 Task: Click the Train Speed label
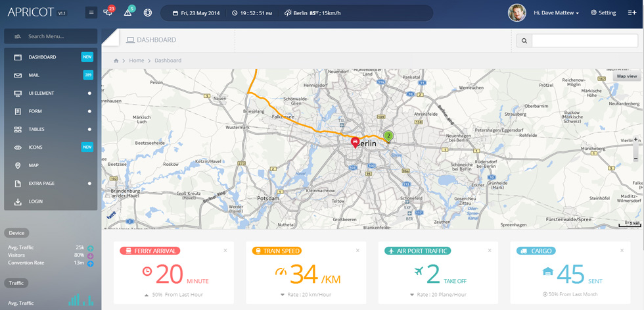click(x=277, y=251)
